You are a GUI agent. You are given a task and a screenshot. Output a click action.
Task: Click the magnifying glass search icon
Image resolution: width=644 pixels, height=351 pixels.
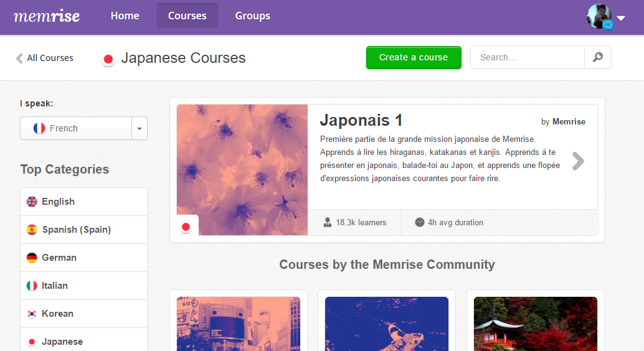coord(598,57)
